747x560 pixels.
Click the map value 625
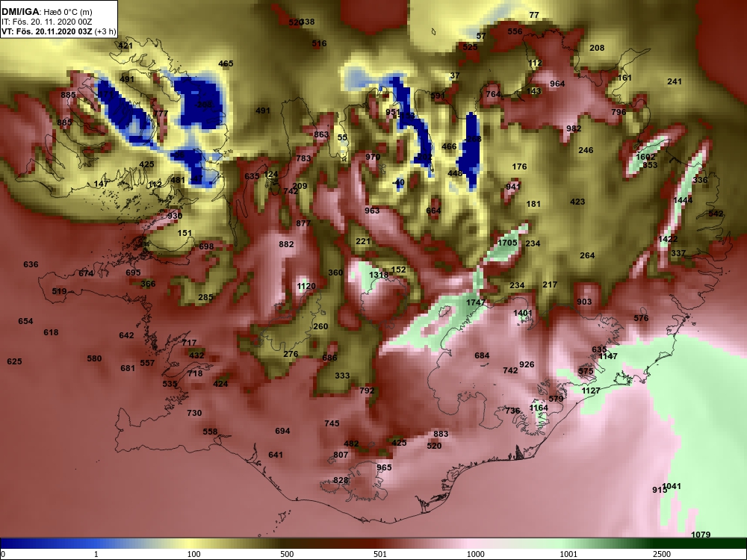[x=14, y=361]
